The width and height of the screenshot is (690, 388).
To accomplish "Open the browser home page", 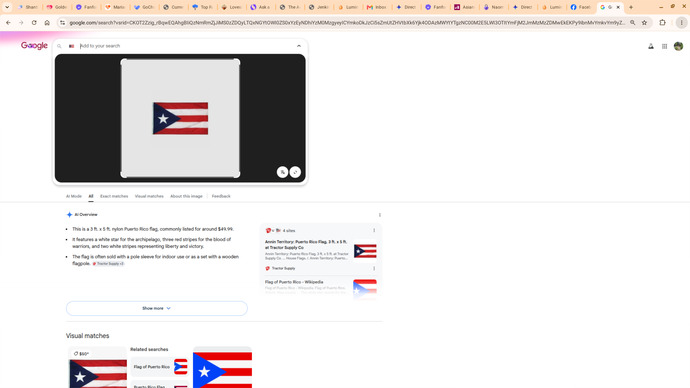I will (x=47, y=22).
